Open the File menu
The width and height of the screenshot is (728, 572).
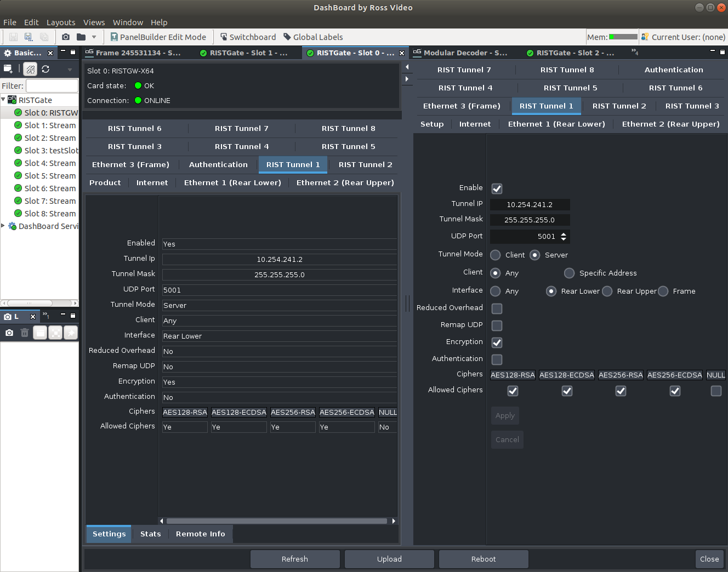[10, 22]
